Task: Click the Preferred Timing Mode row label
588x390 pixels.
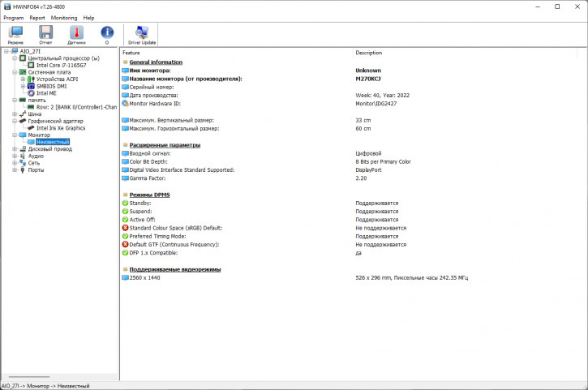Action: click(x=157, y=236)
